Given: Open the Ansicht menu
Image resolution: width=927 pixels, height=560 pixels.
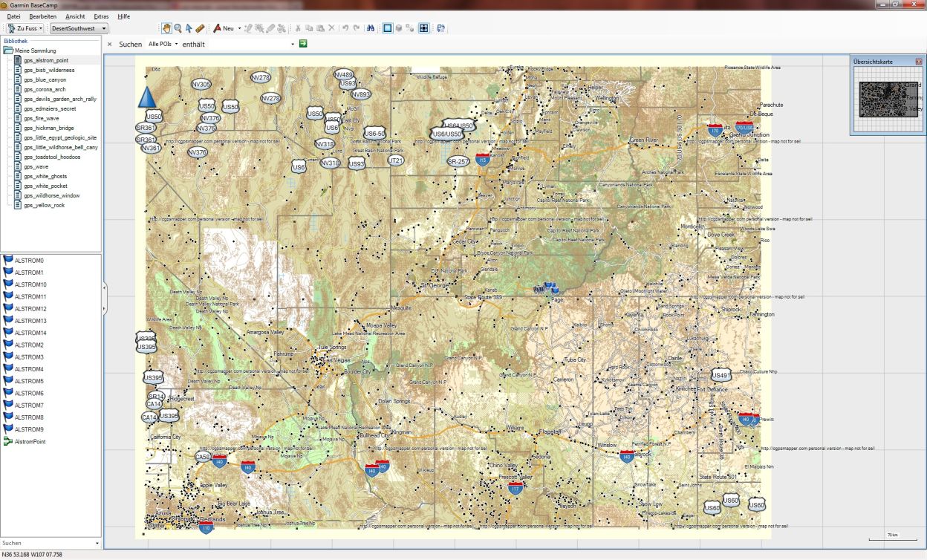Looking at the screenshot, I should pyautogui.click(x=75, y=16).
